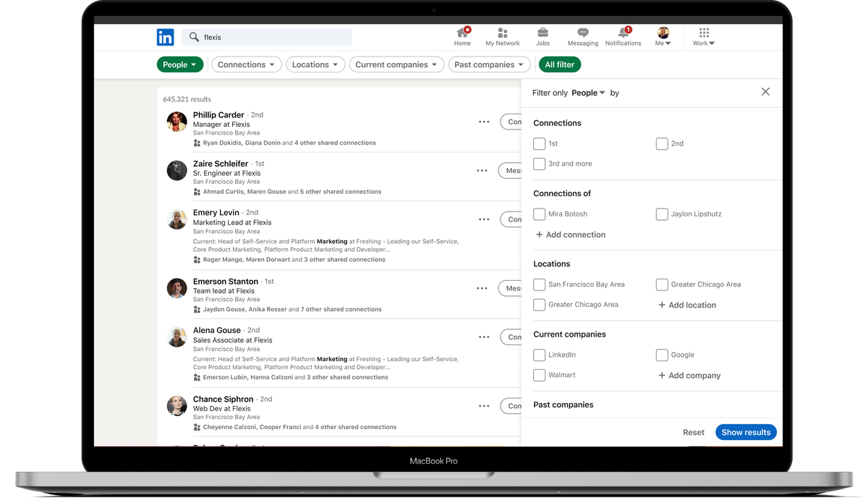Open the Work apps grid icon
Screen dimensions: 868x498
[704, 33]
